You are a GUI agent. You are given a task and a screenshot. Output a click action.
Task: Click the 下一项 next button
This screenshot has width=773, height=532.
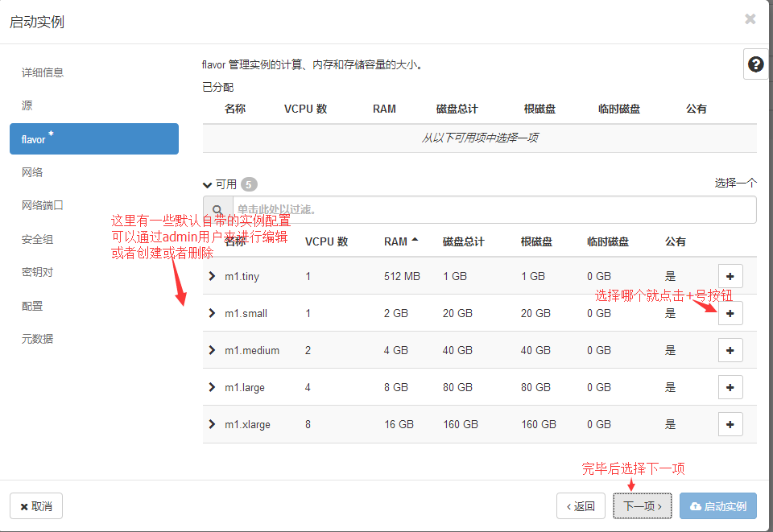tap(642, 506)
